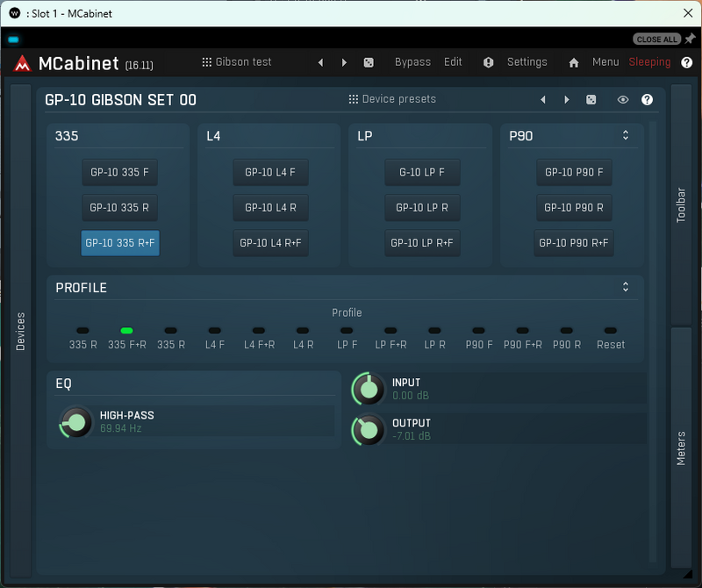Load the GP-10 P90 R cabinet
The width and height of the screenshot is (702, 588).
[574, 207]
